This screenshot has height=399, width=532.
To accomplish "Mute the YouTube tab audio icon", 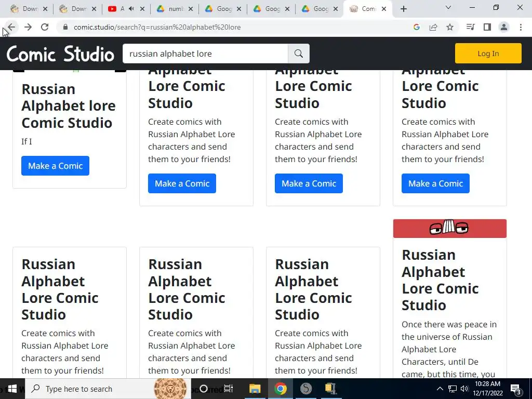I will 131,9.
